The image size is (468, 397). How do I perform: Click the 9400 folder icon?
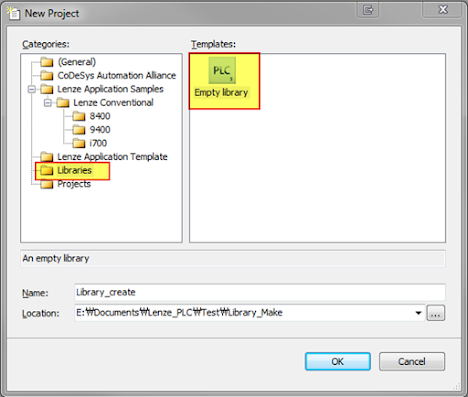coord(79,130)
